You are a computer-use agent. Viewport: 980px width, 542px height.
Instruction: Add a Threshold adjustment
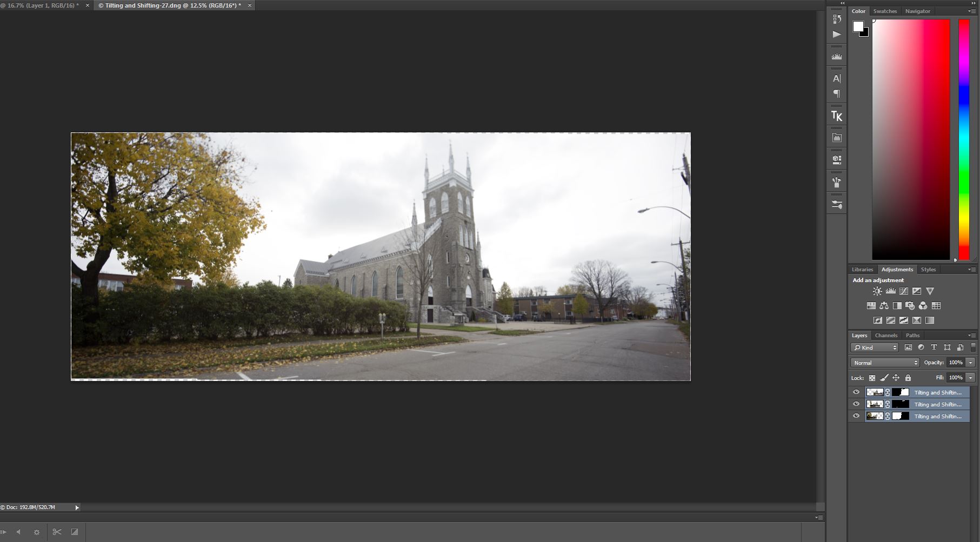pos(903,320)
